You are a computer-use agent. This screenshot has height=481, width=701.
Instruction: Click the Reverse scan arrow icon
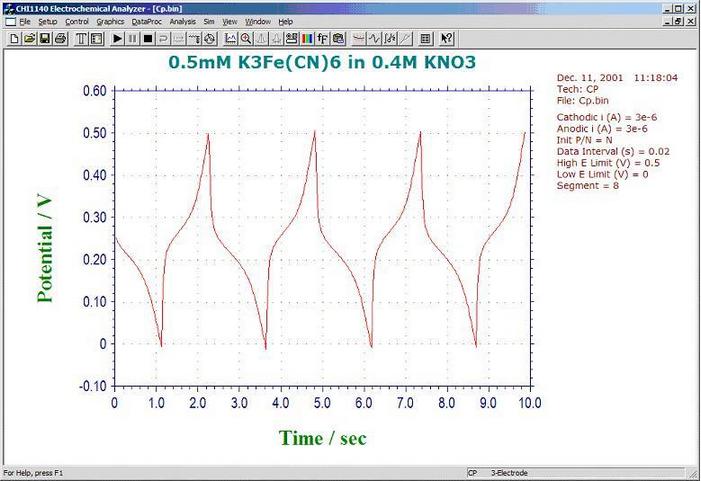coord(163,39)
